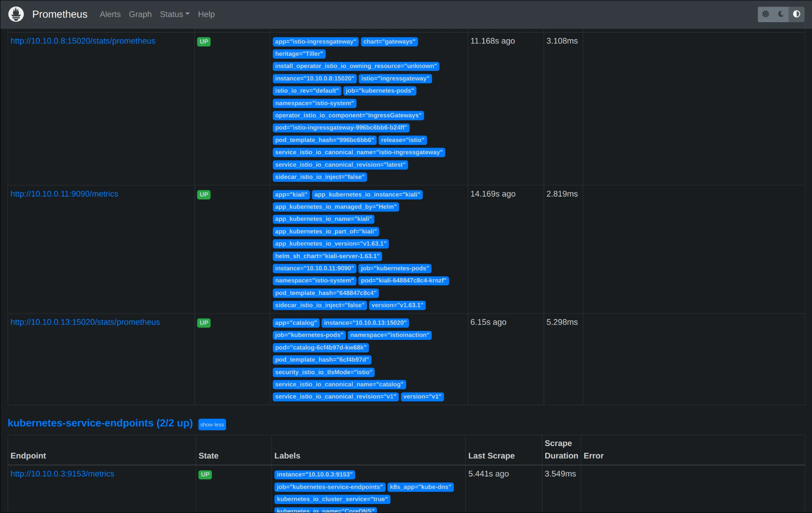Click the instance="10.10.0.11:9090" label
Image resolution: width=812 pixels, height=513 pixels.
(x=315, y=269)
